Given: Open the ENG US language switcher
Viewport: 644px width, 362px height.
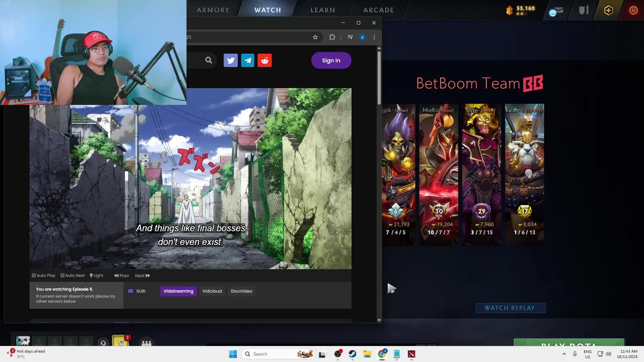Looking at the screenshot, I should 588,354.
